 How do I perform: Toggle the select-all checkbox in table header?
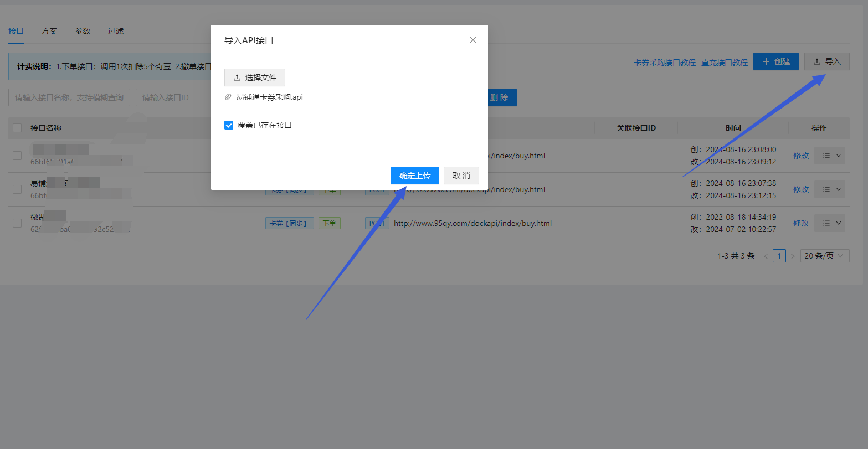coord(17,128)
